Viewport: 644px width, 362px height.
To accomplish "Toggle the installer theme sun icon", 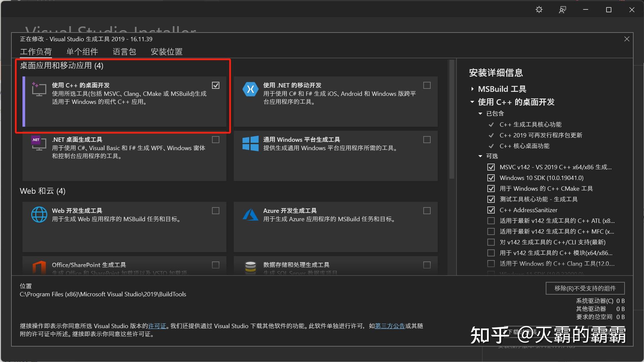I will (x=539, y=10).
